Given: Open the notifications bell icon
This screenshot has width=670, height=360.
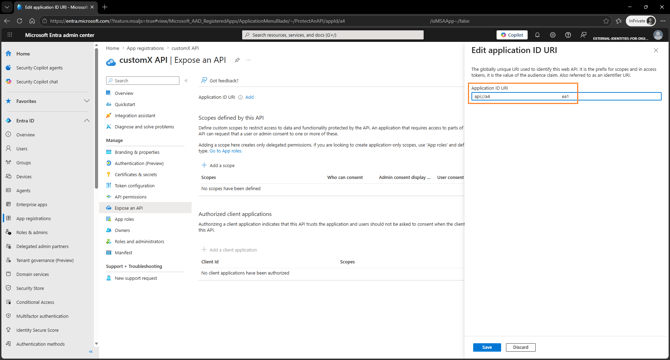Looking at the screenshot, I should point(537,35).
